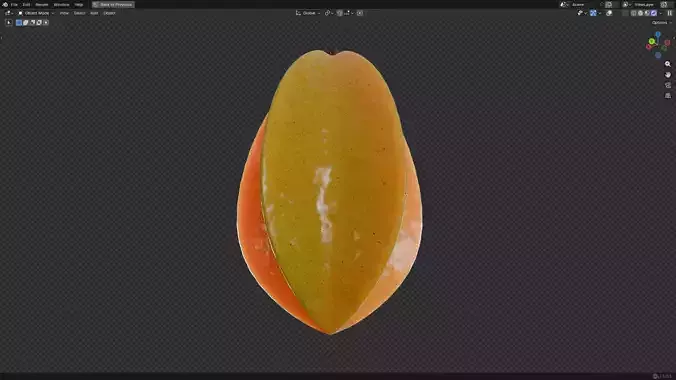This screenshot has height=380, width=676.
Task: Open Global transform orientation dropdown
Action: [x=308, y=13]
